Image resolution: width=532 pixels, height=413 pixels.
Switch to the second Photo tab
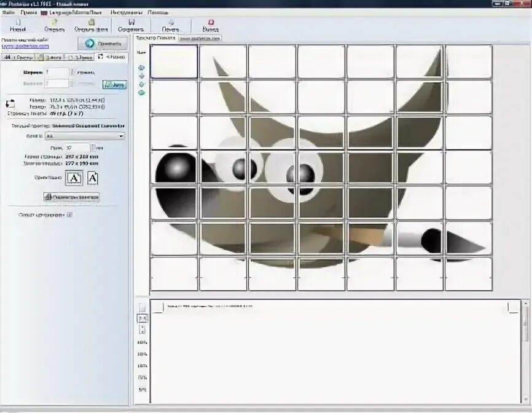pos(50,57)
